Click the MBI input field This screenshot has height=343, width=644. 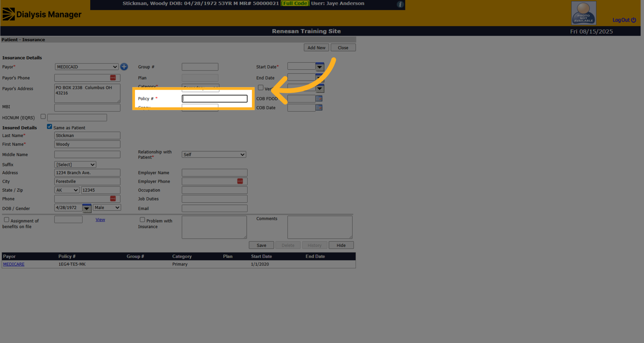tap(87, 108)
